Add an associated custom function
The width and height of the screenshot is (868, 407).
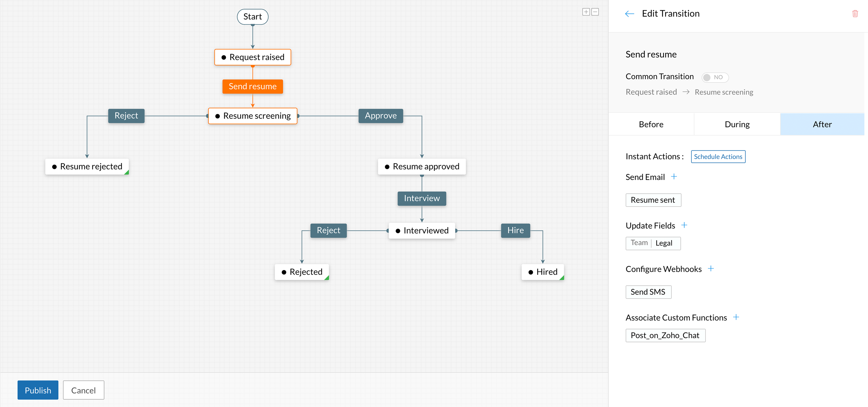[736, 317]
